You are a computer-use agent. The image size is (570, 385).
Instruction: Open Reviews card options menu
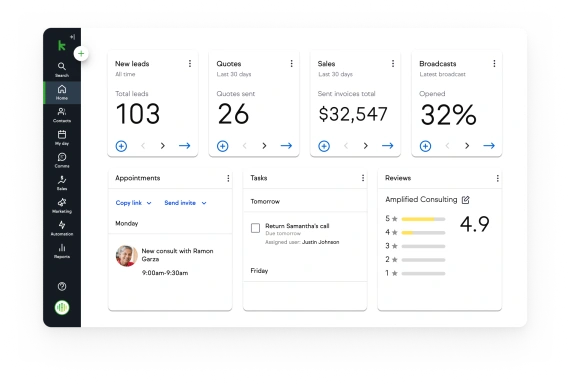point(498,178)
